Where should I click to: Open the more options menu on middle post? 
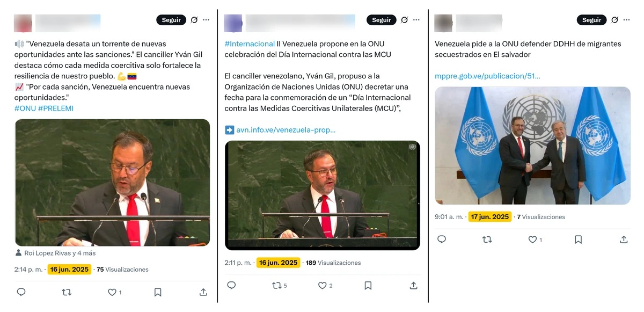pyautogui.click(x=416, y=20)
